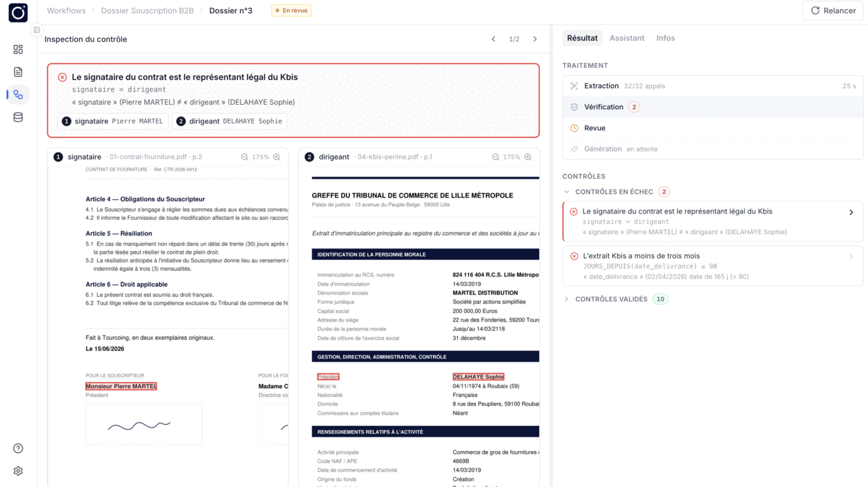Go to next control with right arrow
The image size is (868, 487).
pyautogui.click(x=535, y=39)
